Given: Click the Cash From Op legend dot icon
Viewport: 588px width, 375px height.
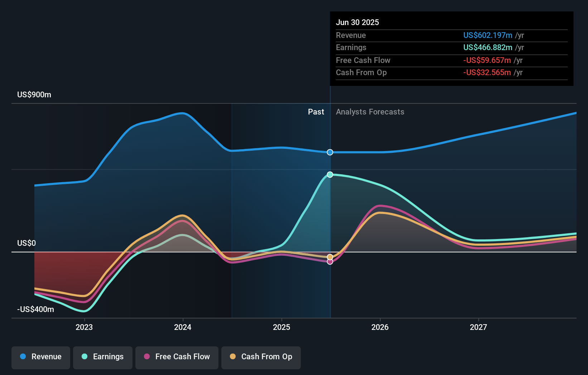Looking at the screenshot, I should coord(233,357).
